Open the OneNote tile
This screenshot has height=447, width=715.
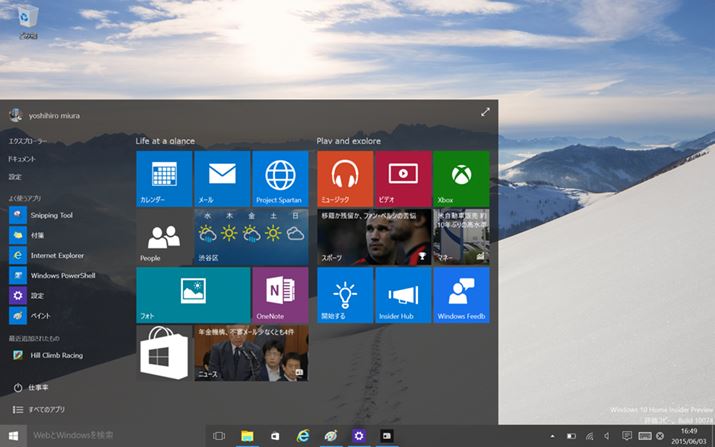pos(280,295)
